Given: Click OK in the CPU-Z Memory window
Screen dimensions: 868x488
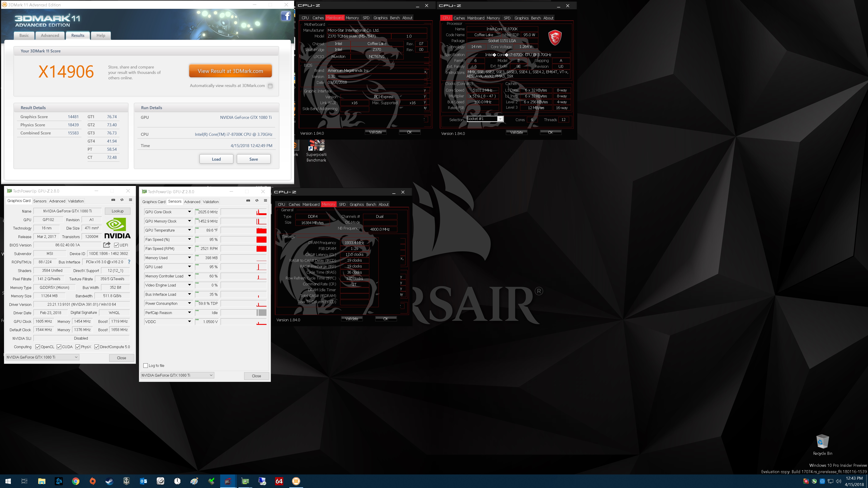Looking at the screenshot, I should click(x=386, y=319).
